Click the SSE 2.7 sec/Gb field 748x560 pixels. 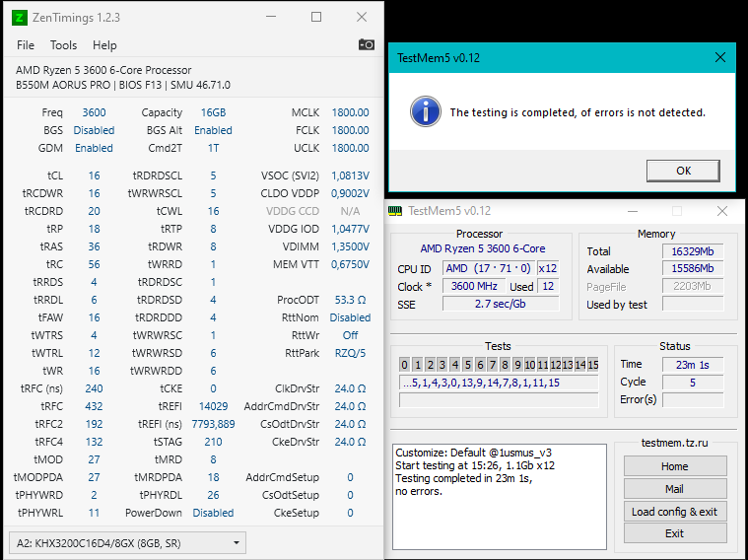501,304
